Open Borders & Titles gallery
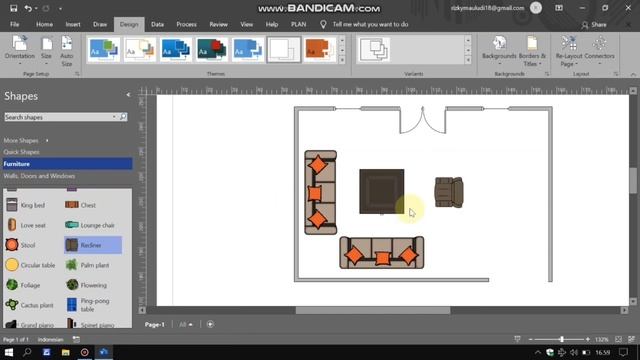 532,51
